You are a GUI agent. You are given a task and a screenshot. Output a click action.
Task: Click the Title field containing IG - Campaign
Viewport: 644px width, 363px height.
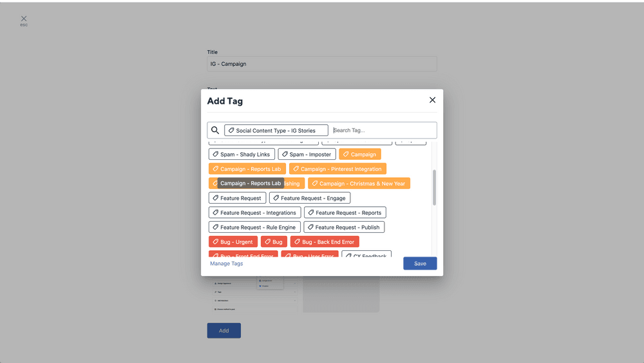pos(322,64)
